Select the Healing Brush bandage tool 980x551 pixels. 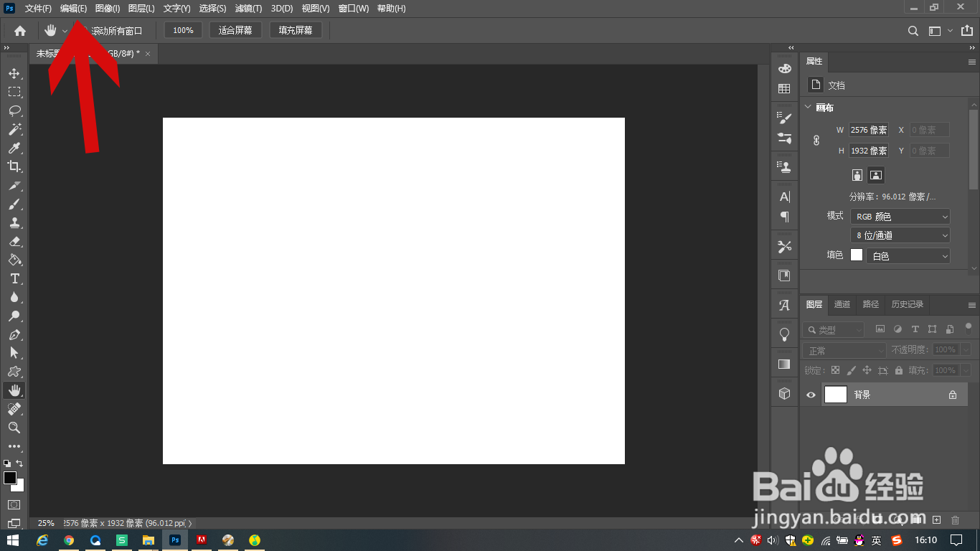pyautogui.click(x=14, y=409)
